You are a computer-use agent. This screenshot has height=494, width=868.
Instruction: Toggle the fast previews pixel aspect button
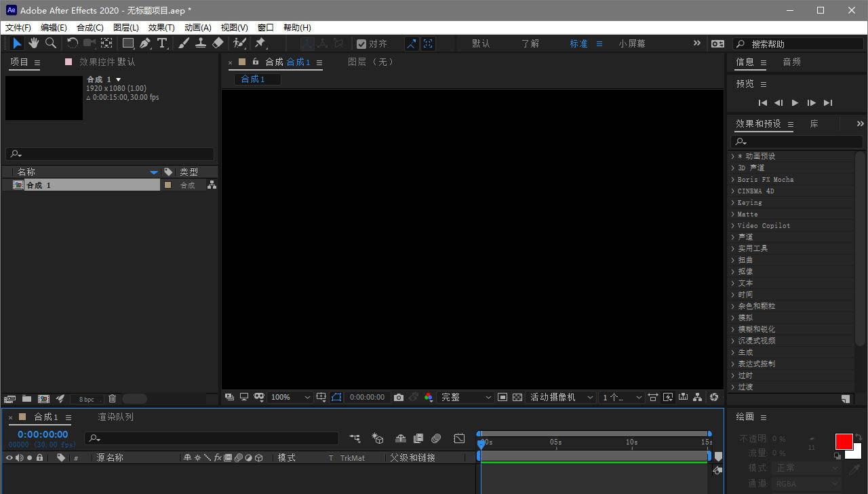click(x=668, y=397)
